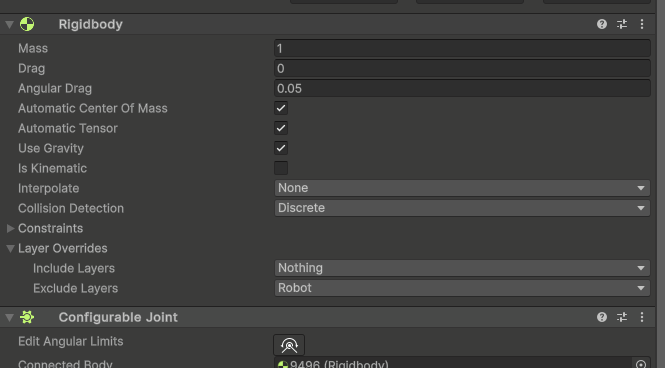The image size is (665, 368).
Task: Click the Configurable Joint component icon
Action: 27,317
